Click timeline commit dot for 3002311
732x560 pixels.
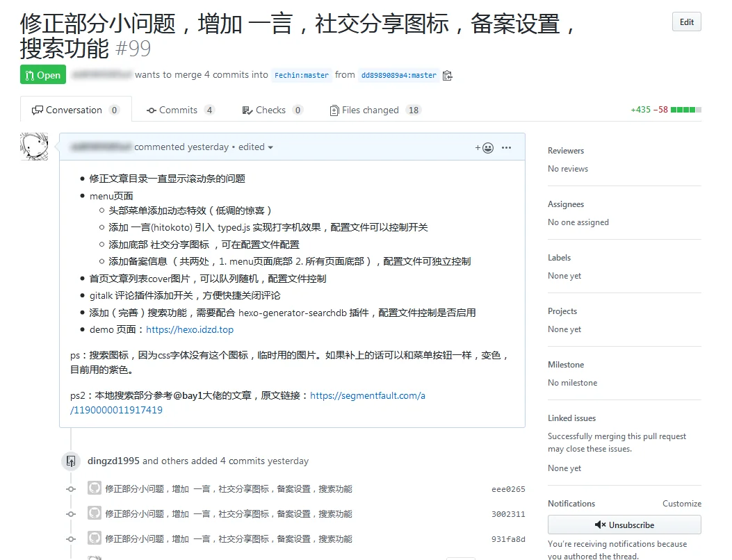tap(71, 514)
